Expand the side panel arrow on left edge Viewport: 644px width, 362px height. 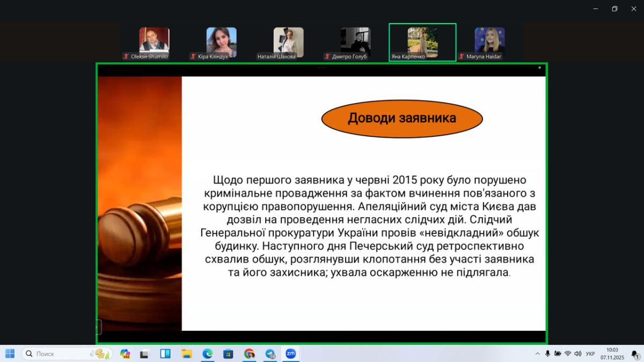point(98,327)
